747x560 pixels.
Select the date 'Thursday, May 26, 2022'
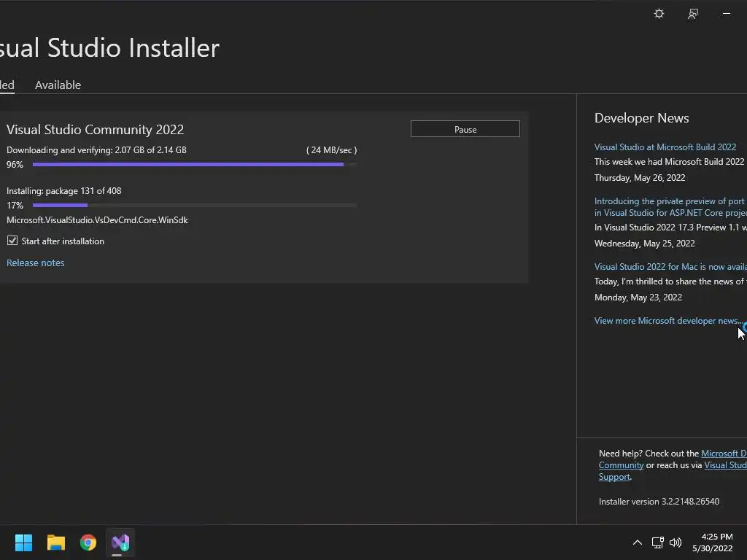tap(640, 178)
